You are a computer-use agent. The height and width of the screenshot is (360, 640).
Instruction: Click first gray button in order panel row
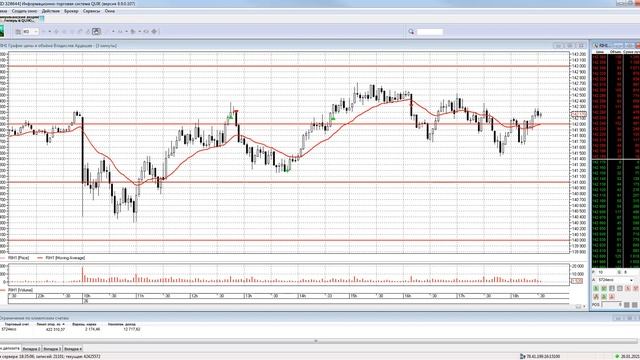coord(612,289)
